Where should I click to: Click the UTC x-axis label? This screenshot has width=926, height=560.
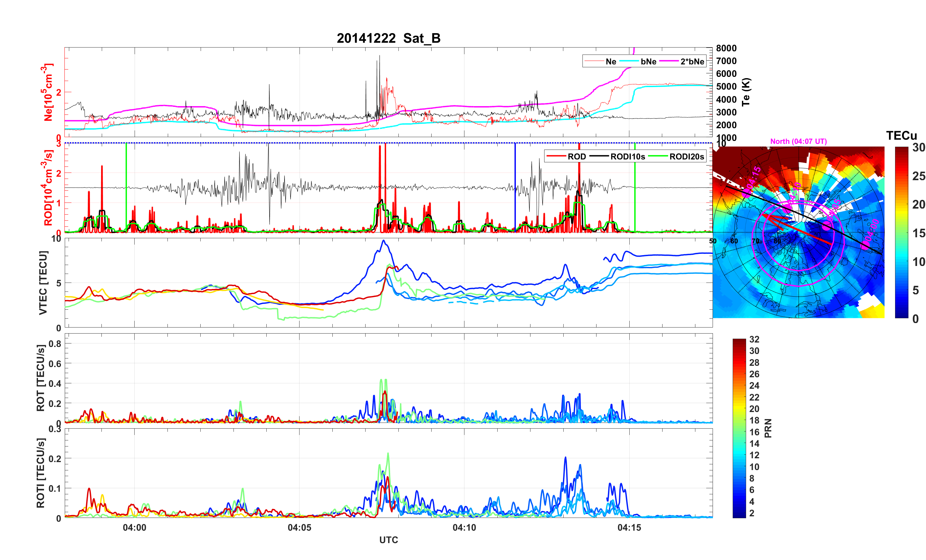(388, 540)
